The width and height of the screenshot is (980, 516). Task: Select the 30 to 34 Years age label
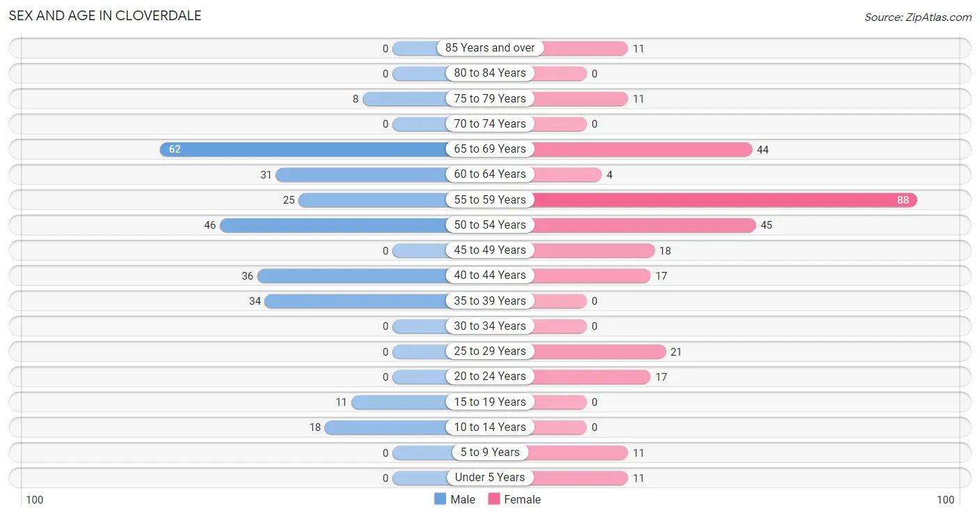(490, 326)
